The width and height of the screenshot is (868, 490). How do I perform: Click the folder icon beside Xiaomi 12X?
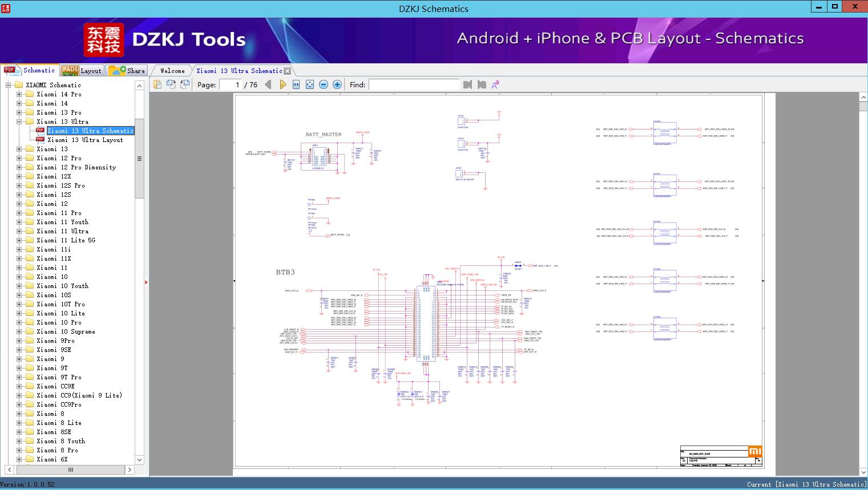click(x=30, y=176)
